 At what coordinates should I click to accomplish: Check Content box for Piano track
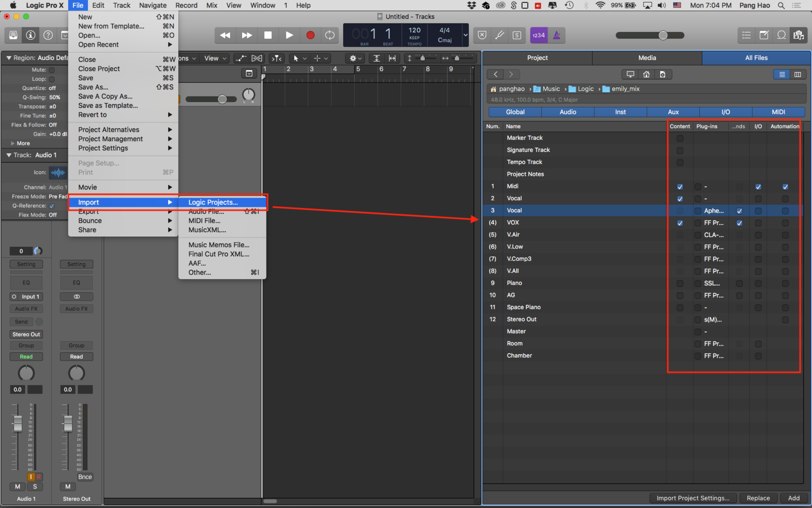coord(680,283)
